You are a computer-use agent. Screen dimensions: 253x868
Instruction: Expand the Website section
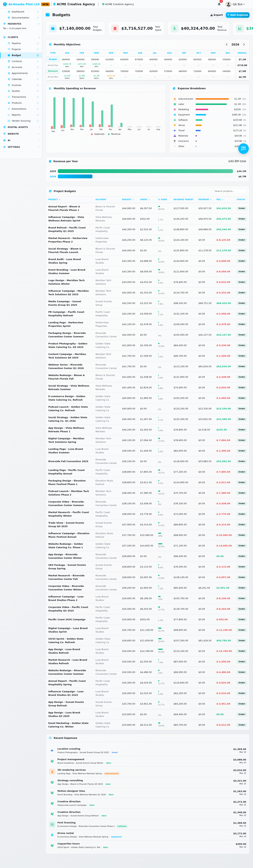[39, 134]
